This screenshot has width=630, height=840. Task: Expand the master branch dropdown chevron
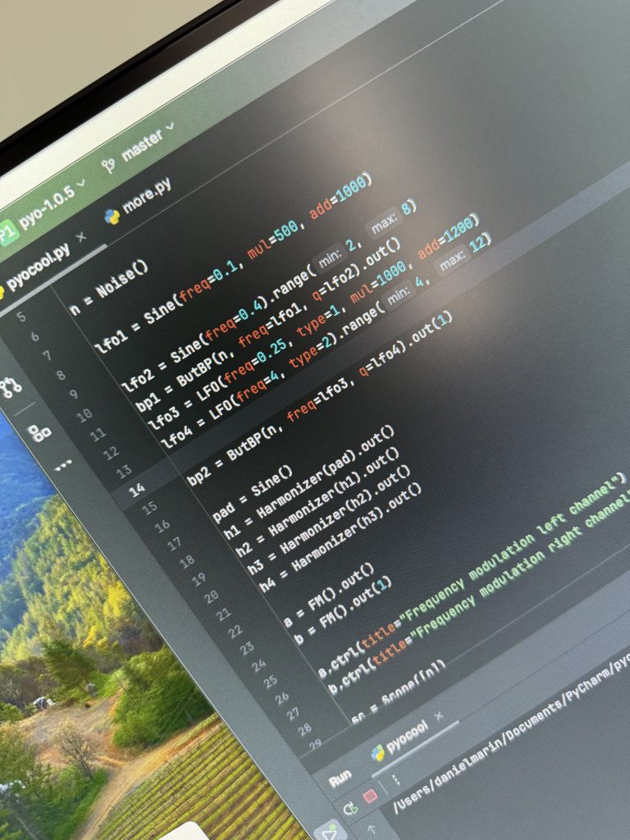171,126
